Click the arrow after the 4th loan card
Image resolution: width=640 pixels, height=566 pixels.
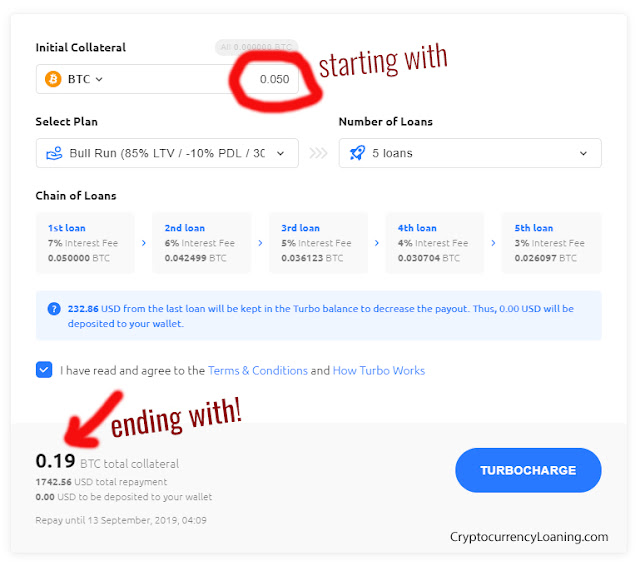coord(493,243)
